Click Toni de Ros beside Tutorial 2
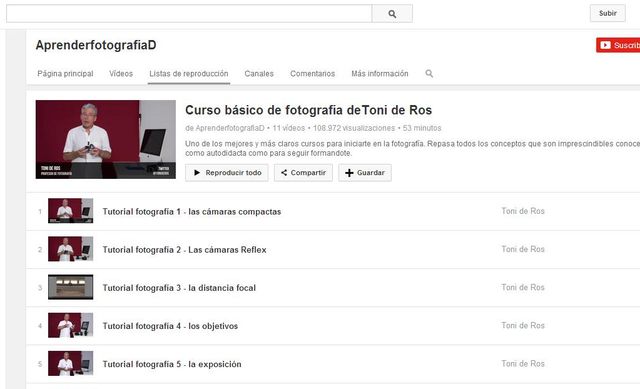Viewport: 640px width, 389px height. coord(523,249)
